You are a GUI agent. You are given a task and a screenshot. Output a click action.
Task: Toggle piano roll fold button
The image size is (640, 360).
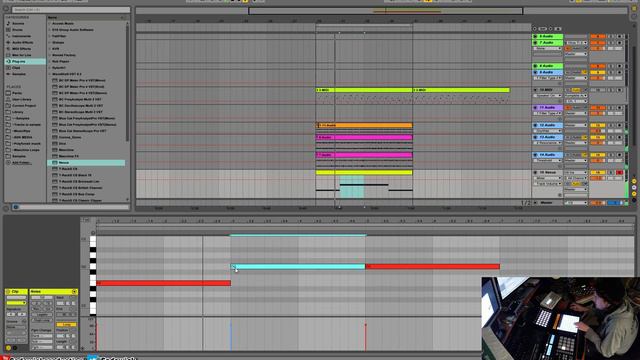[86, 220]
